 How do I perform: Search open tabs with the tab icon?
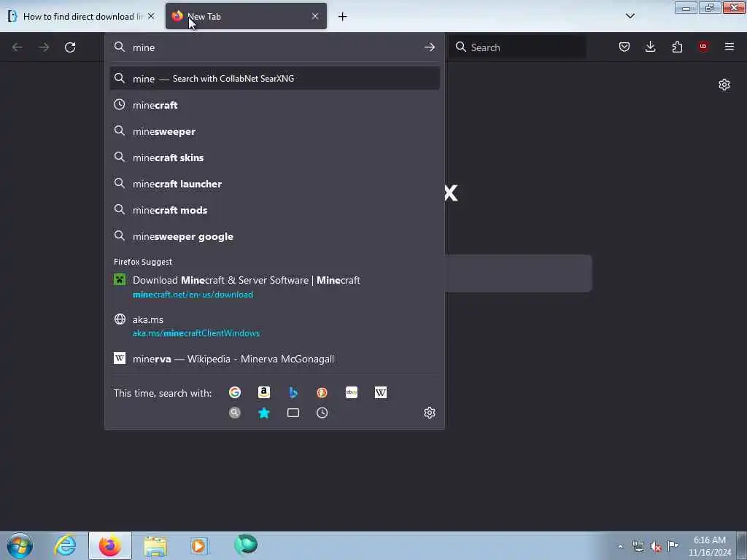click(x=293, y=413)
